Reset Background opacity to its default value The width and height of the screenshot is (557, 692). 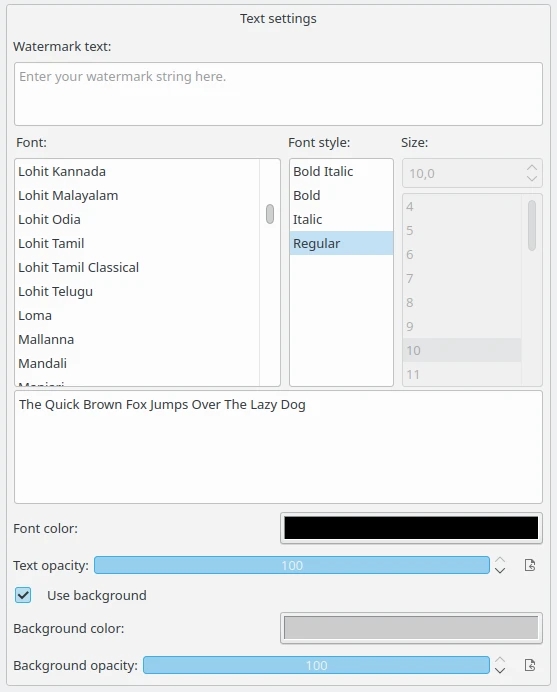[530, 665]
